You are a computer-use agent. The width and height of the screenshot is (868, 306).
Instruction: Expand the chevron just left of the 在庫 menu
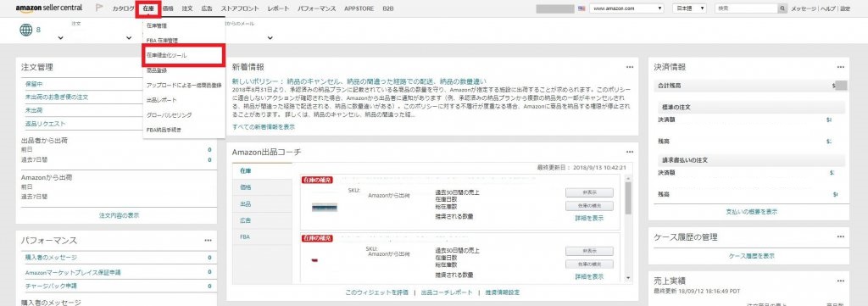click(129, 38)
